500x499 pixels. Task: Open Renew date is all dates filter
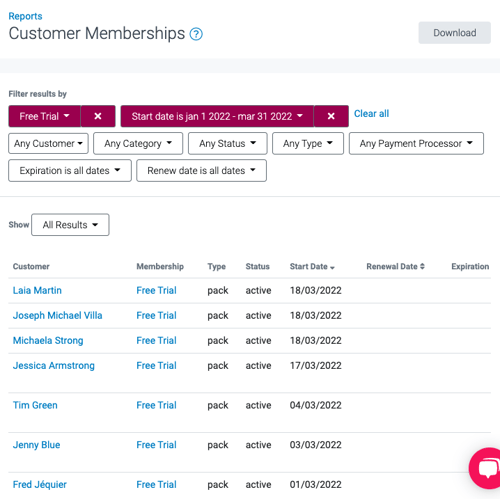click(x=201, y=170)
